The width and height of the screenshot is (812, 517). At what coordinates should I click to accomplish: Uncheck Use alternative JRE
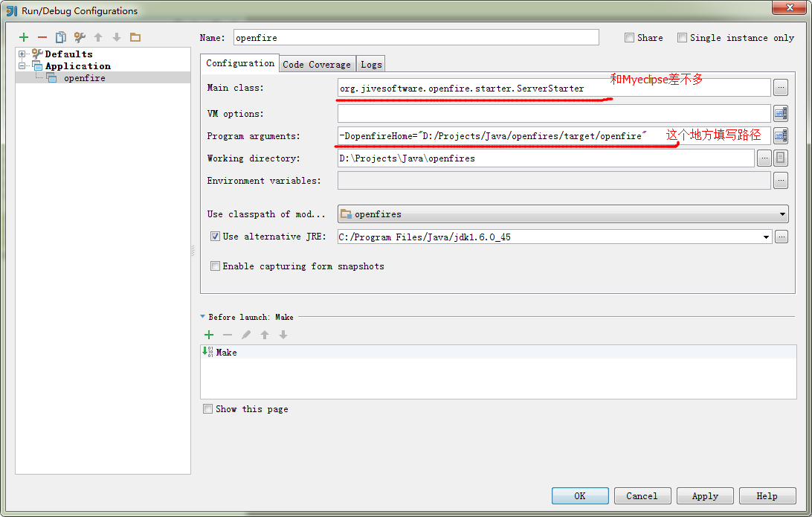tap(214, 236)
